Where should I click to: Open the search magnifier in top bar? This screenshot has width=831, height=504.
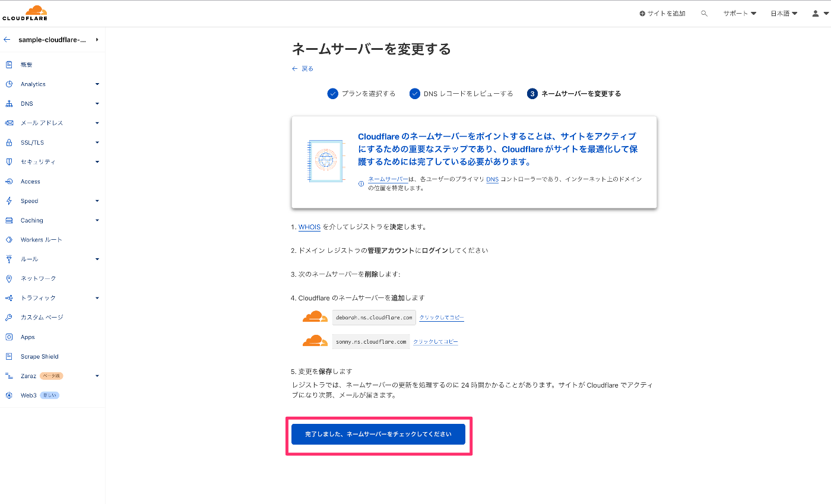tap(704, 12)
